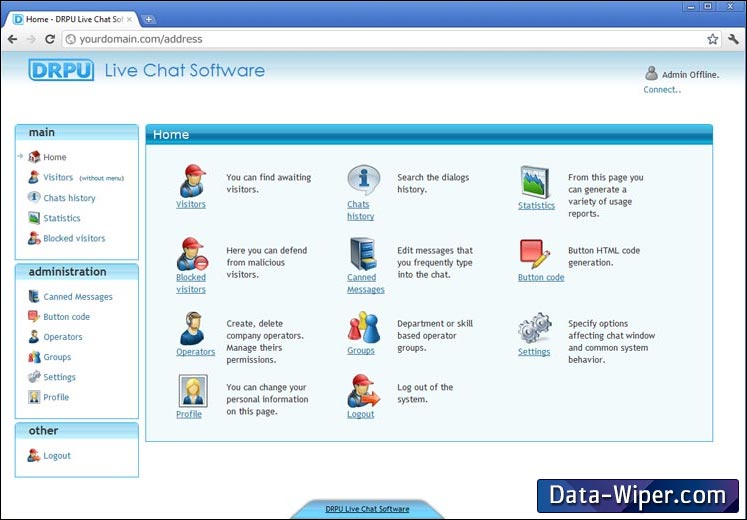747x520 pixels.
Task: Select Logout in the other sidebar section
Action: [x=57, y=456]
